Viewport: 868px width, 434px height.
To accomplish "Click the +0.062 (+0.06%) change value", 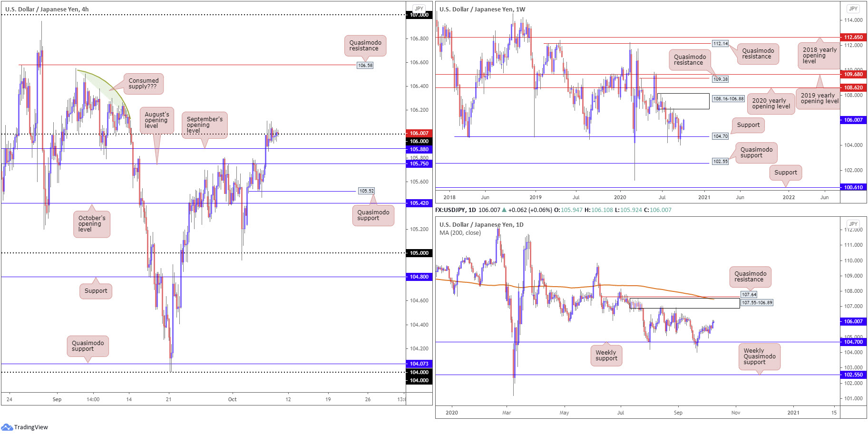I will point(530,210).
